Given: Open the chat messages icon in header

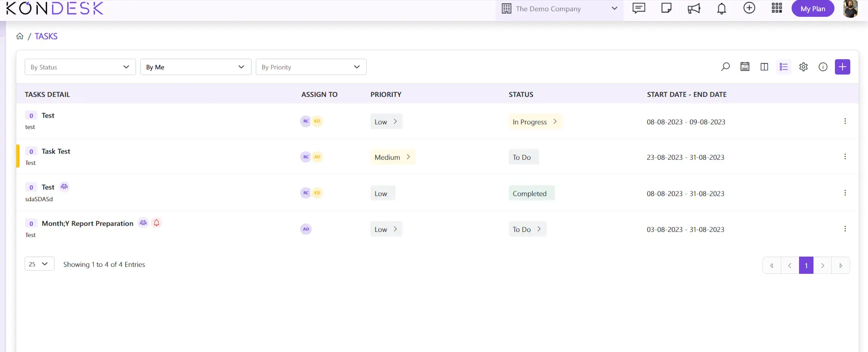Looking at the screenshot, I should (x=638, y=8).
